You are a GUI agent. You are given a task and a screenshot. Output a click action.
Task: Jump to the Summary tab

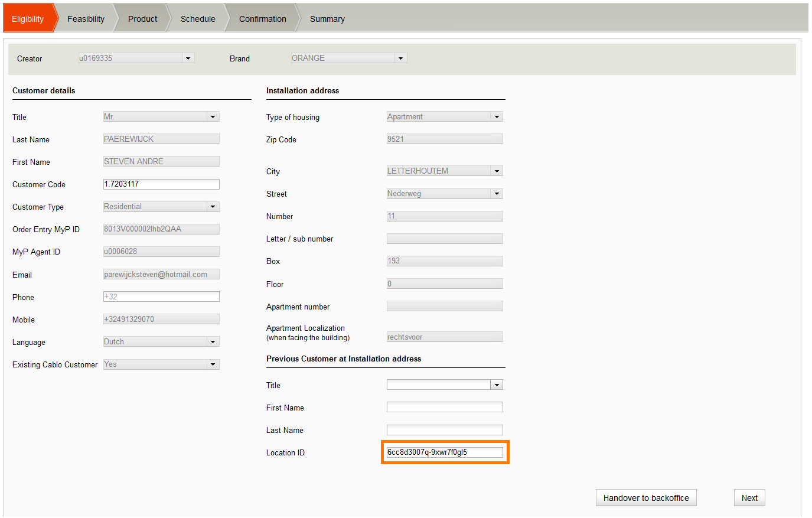tap(327, 19)
